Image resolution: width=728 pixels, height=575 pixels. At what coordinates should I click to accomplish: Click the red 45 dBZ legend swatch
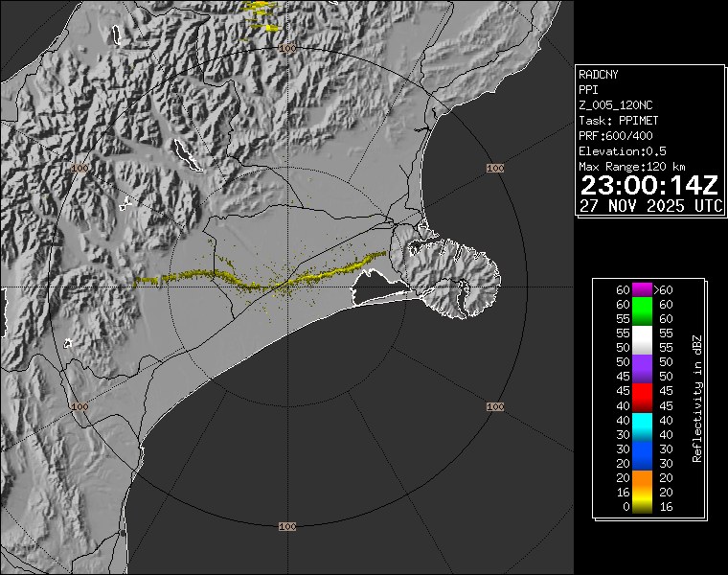pos(642,398)
